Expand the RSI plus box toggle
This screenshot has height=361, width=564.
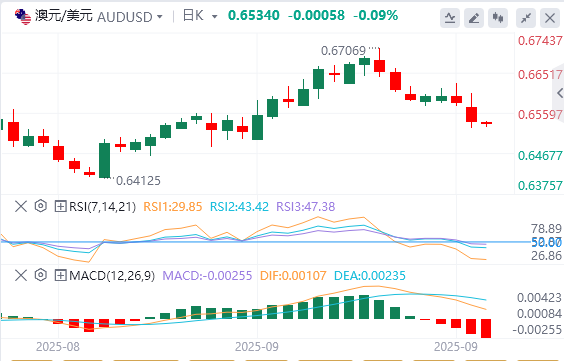[60, 206]
